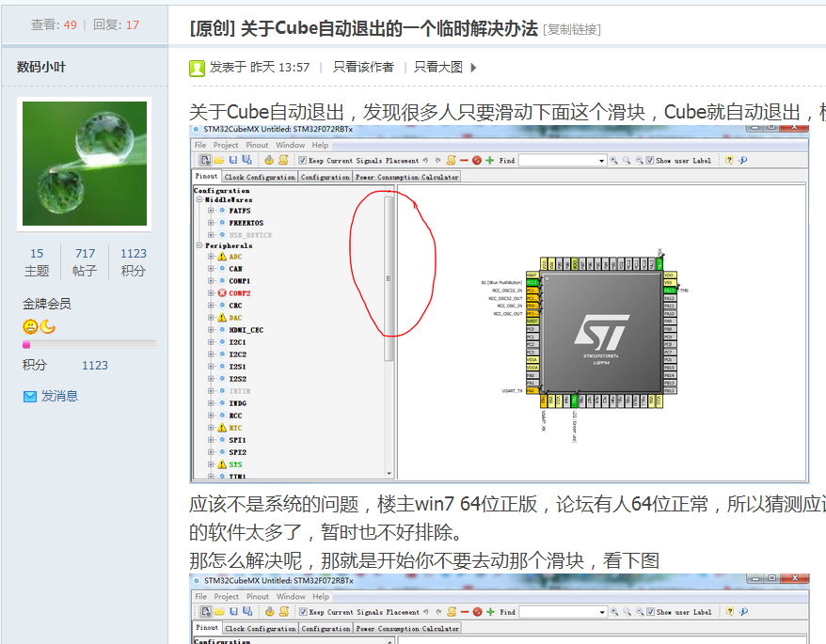Select I2C1 in peripherals tree
The height and width of the screenshot is (644, 826).
click(238, 342)
